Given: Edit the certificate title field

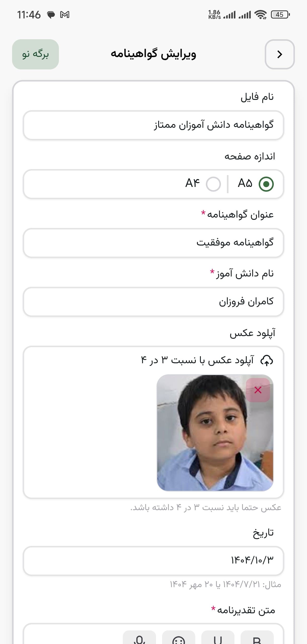Looking at the screenshot, I should point(153,243).
